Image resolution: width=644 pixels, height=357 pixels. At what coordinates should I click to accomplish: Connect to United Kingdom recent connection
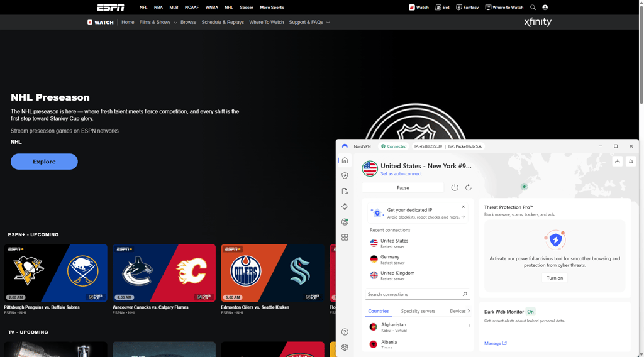pos(416,275)
